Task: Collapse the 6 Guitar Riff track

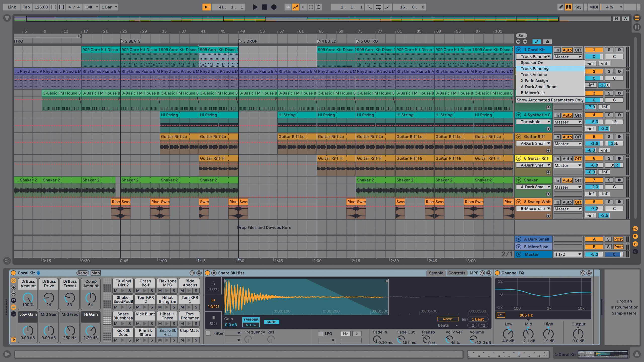Action: 518,158
